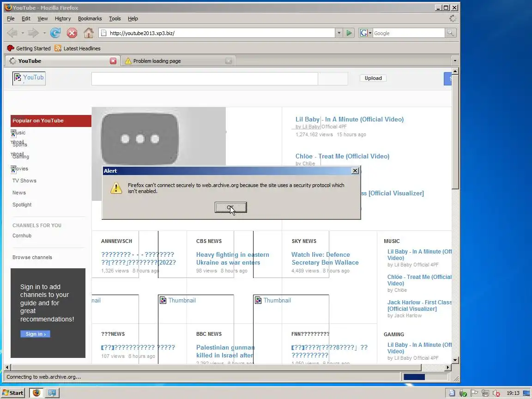Click horizontal scrollbar right arrow
The width and height of the screenshot is (532, 399).
[x=448, y=367]
